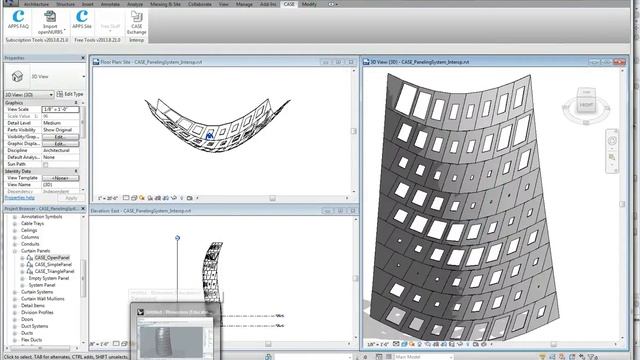Click the 3D view scale control

[x=378, y=344]
